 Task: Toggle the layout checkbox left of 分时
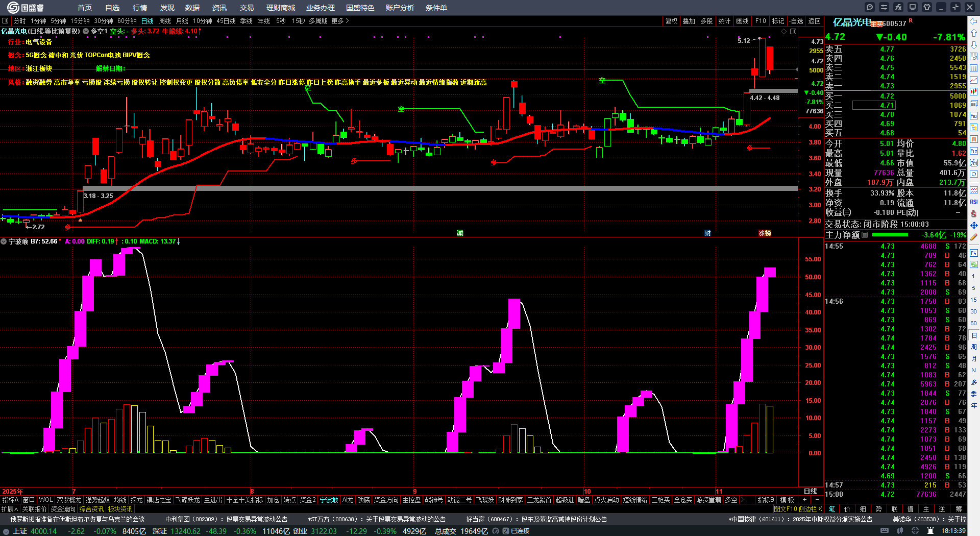(x=5, y=21)
